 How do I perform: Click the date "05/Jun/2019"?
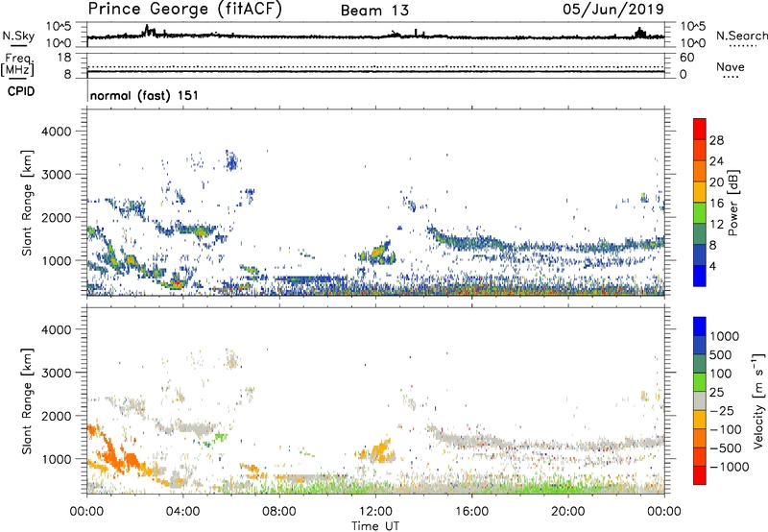(613, 10)
